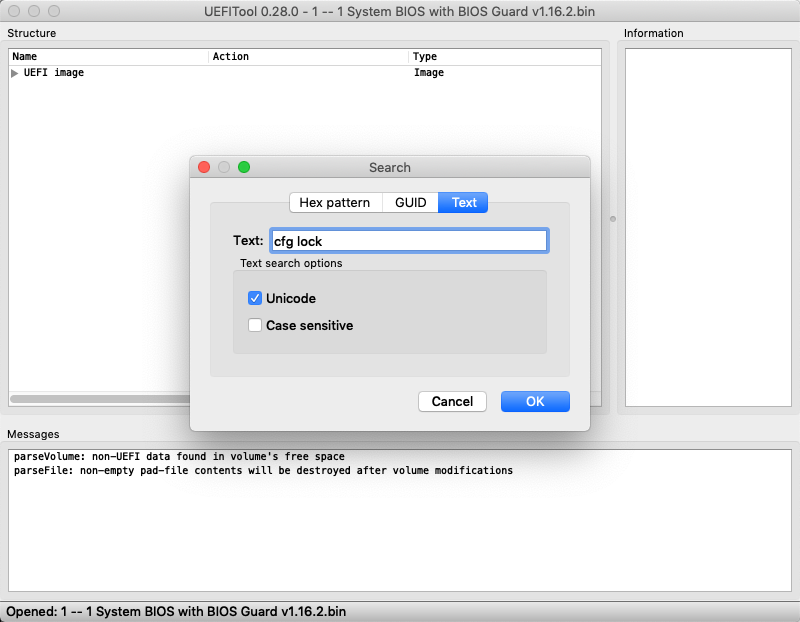Confirm the search with OK
Image resolution: width=800 pixels, height=622 pixels.
click(x=535, y=401)
